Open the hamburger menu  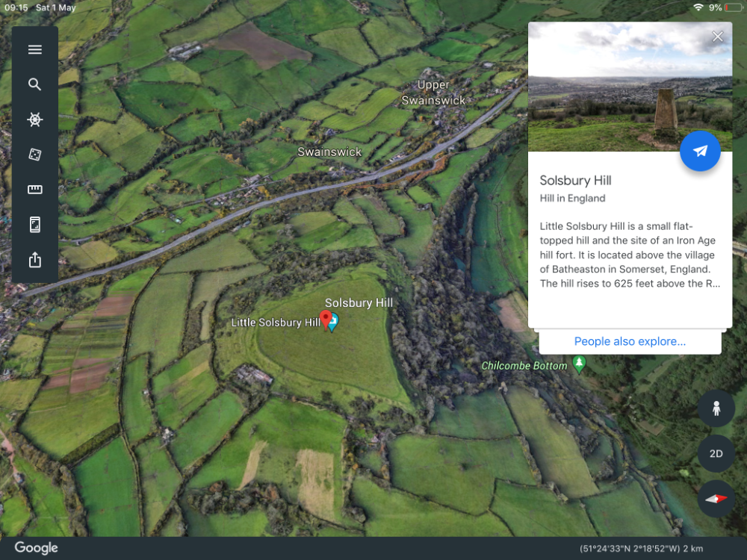(x=35, y=49)
